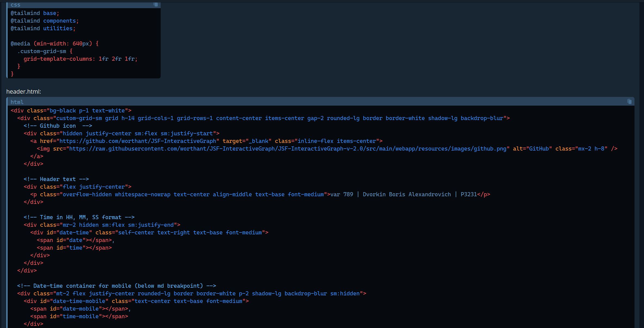
Task: Click the 'Header text' HTML comment
Action: click(56, 179)
